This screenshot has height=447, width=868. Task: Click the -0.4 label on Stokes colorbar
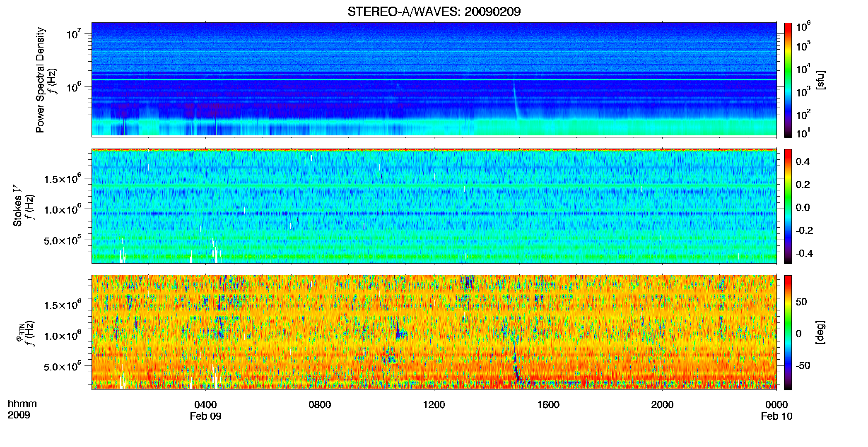coord(804,253)
